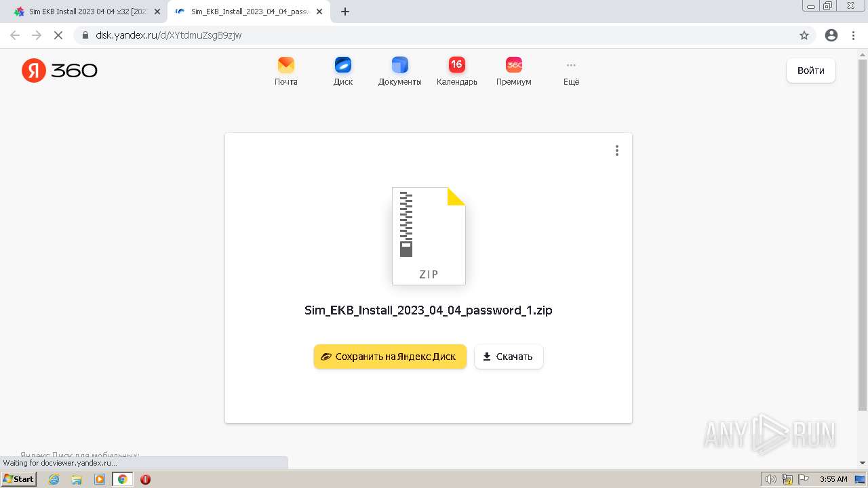Open the Диск service icon

(343, 71)
